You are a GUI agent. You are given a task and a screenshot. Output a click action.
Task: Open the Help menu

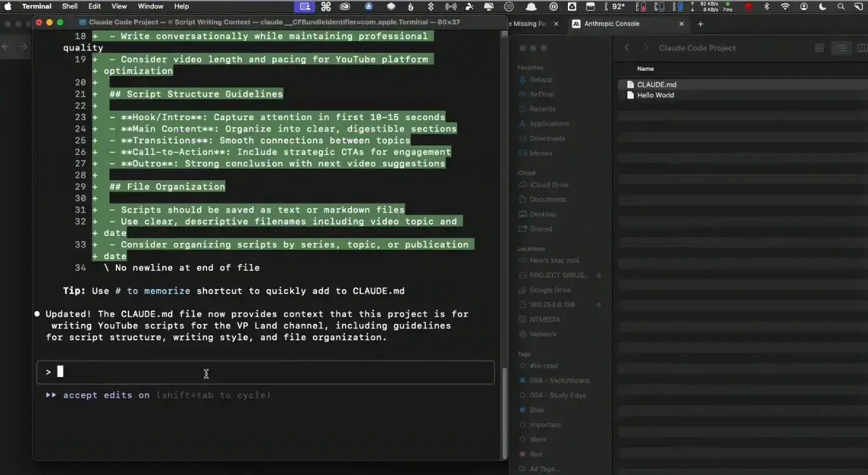(182, 6)
